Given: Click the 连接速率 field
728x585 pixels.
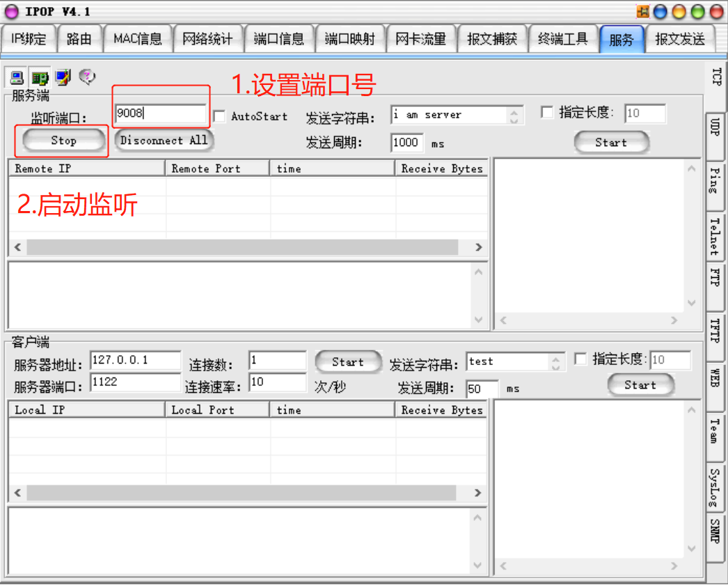Looking at the screenshot, I should pyautogui.click(x=278, y=382).
